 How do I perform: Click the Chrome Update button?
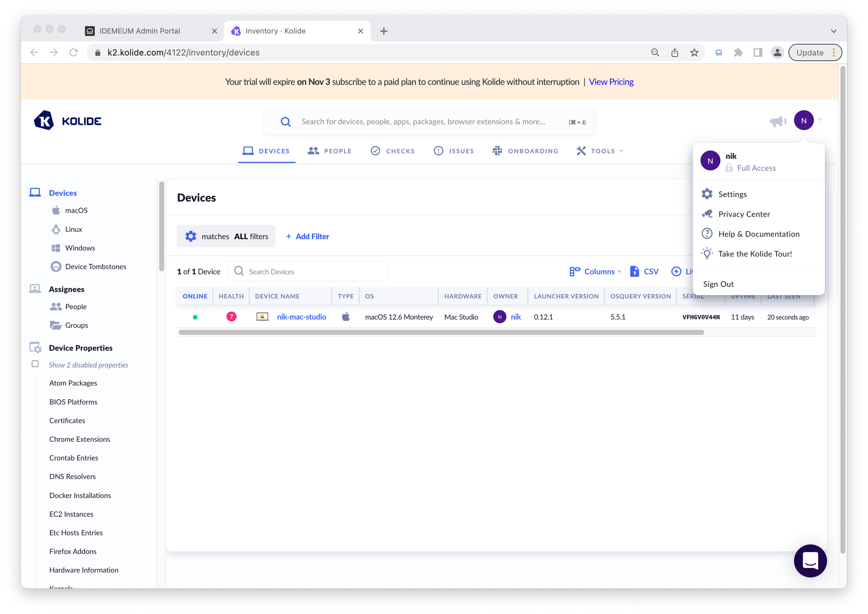815,53
